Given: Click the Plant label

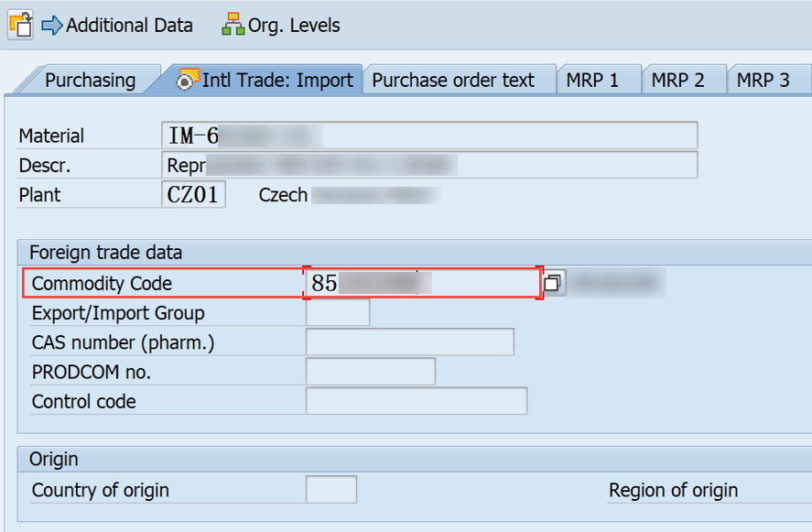Looking at the screenshot, I should (39, 195).
